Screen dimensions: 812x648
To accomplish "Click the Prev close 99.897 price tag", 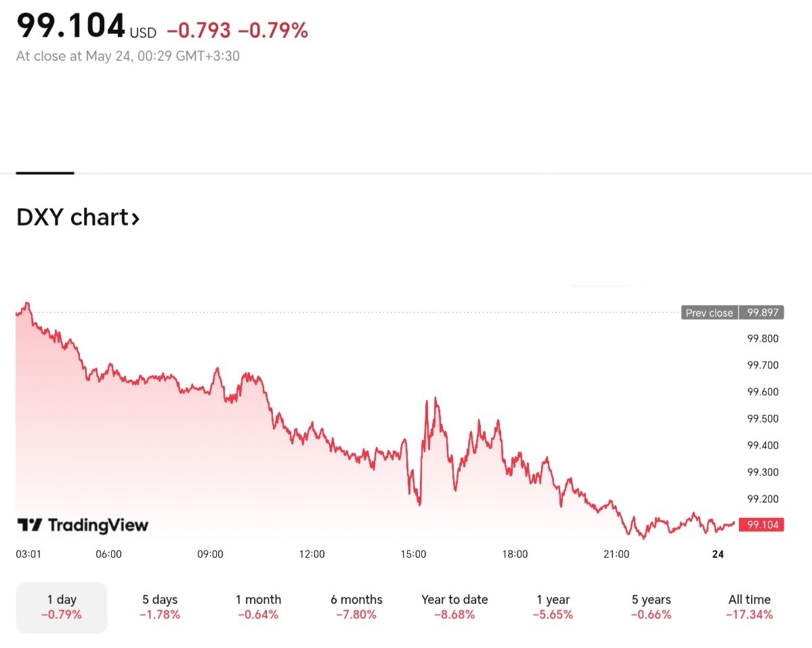I will [761, 313].
